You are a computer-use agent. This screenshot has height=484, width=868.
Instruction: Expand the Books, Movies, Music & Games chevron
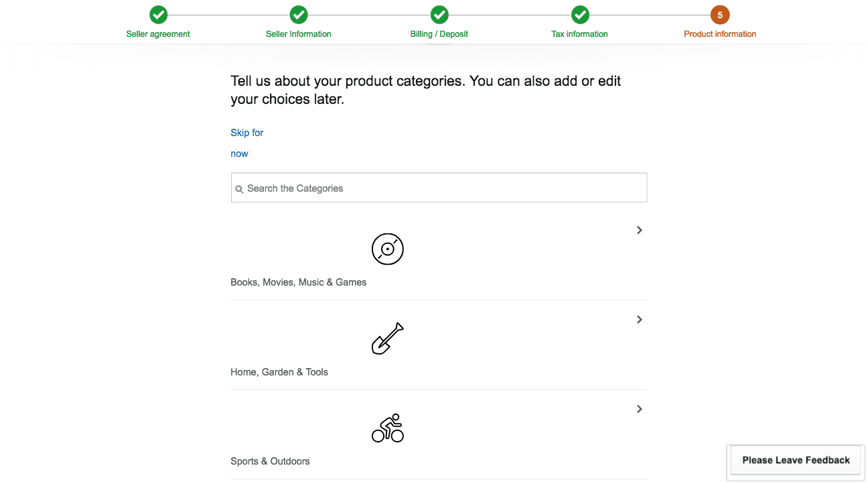coord(640,230)
